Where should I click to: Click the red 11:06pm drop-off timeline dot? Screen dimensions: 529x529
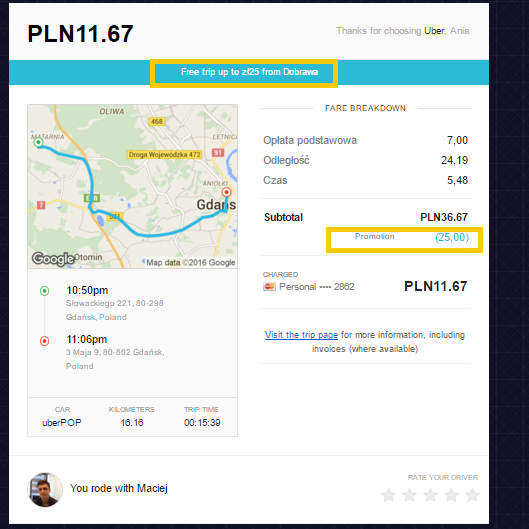(45, 341)
